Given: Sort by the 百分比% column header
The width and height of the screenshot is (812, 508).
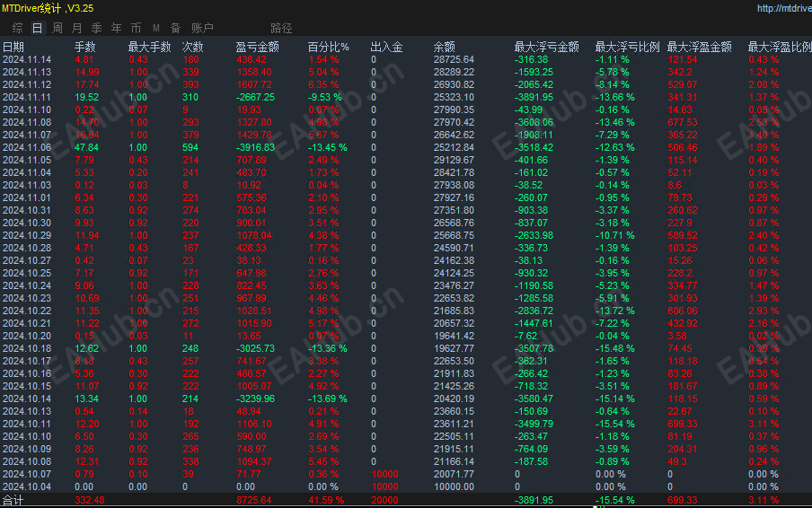Looking at the screenshot, I should (329, 47).
